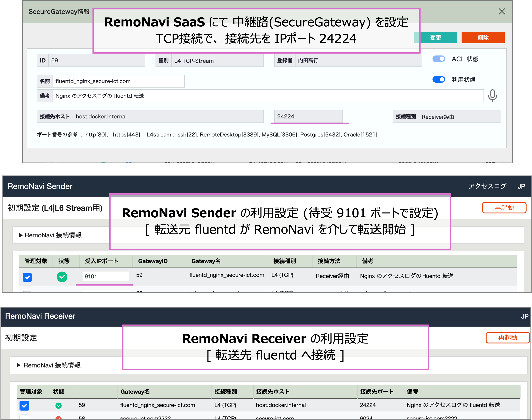Uncheck 管理対象 checkbox for Receiver gateway 59
Viewport: 532px width, 420px height.
pyautogui.click(x=24, y=405)
